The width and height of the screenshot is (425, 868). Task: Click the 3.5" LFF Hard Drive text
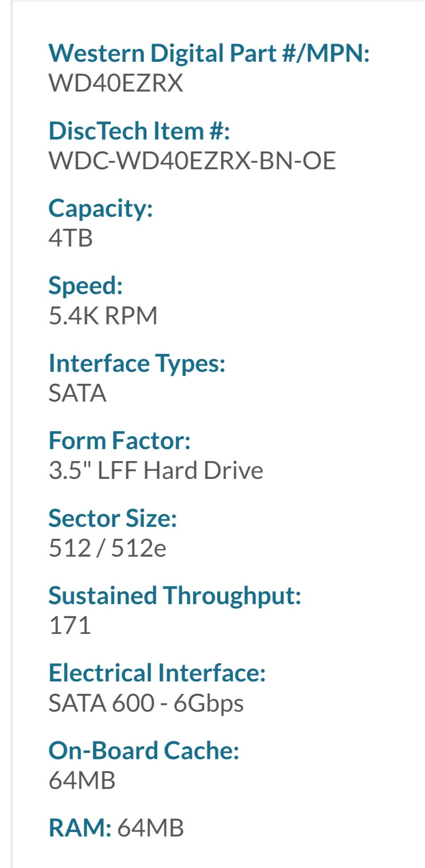(x=156, y=470)
